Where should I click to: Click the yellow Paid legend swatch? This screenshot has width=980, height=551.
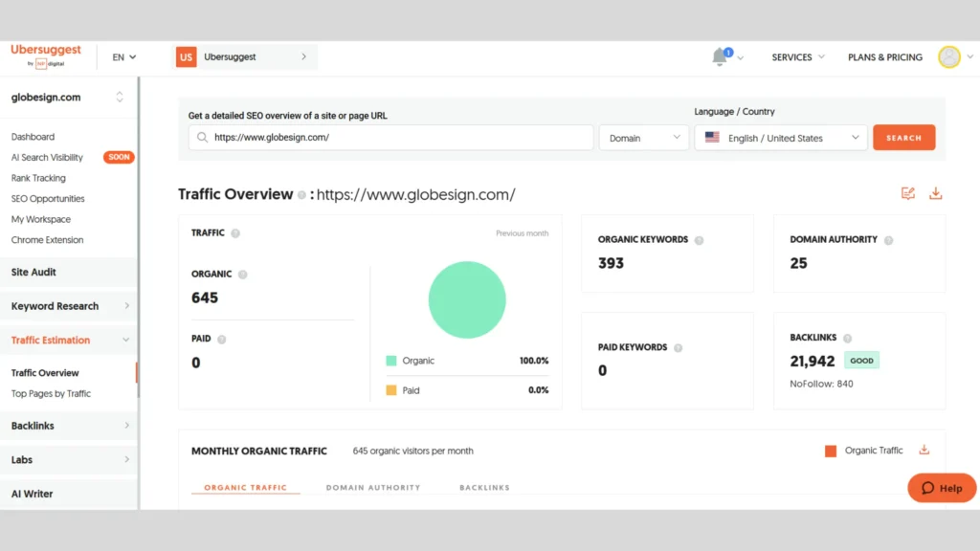tap(391, 390)
